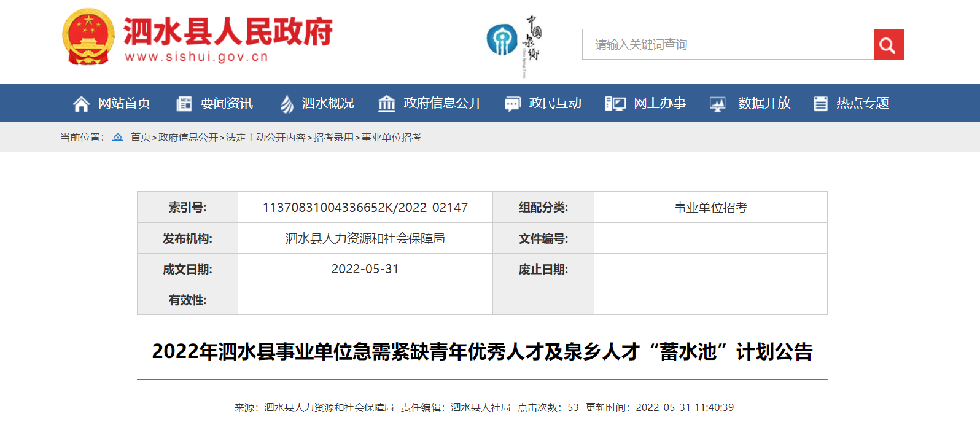Open the 政府信息公开 navigation menu
Viewport: 980px width, 425px height.
tap(442, 103)
